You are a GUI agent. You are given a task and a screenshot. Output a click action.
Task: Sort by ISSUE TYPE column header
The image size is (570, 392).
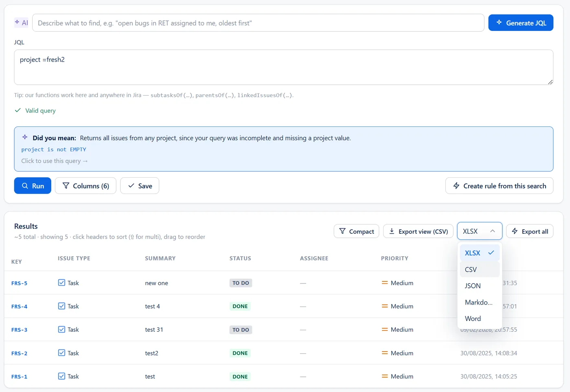click(x=74, y=258)
